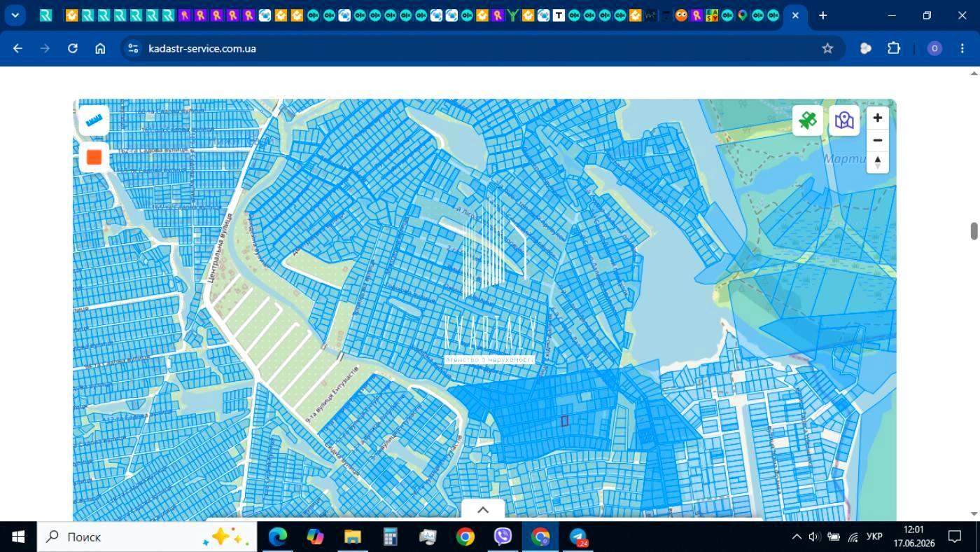The image size is (980, 552).
Task: Select the ruler measurement tool
Action: (x=94, y=120)
